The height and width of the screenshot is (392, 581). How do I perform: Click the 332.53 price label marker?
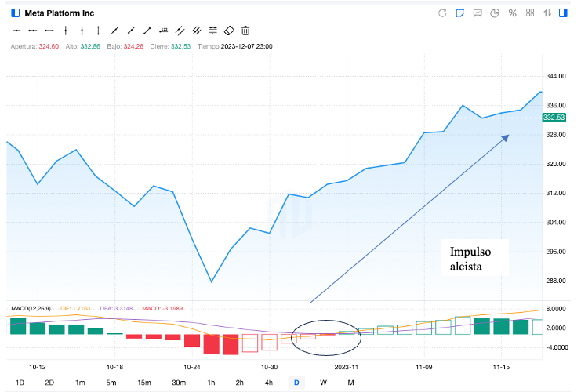point(554,118)
